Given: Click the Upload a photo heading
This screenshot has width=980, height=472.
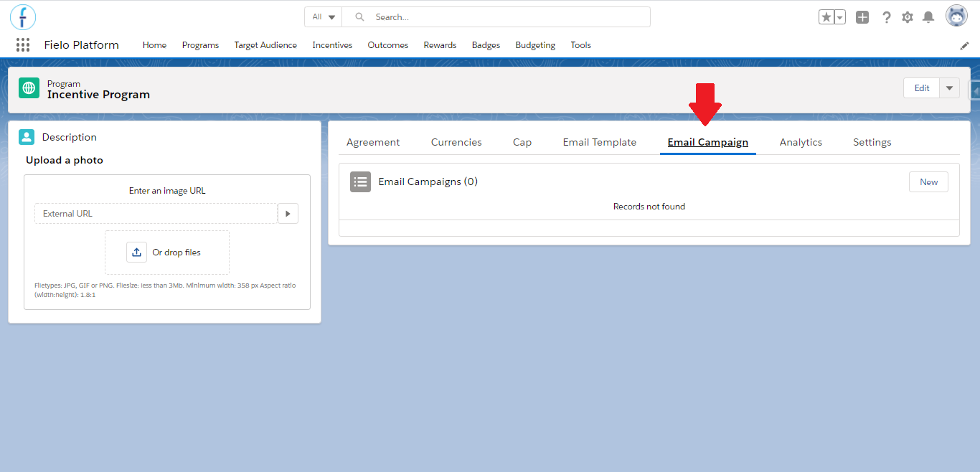Looking at the screenshot, I should tap(65, 160).
